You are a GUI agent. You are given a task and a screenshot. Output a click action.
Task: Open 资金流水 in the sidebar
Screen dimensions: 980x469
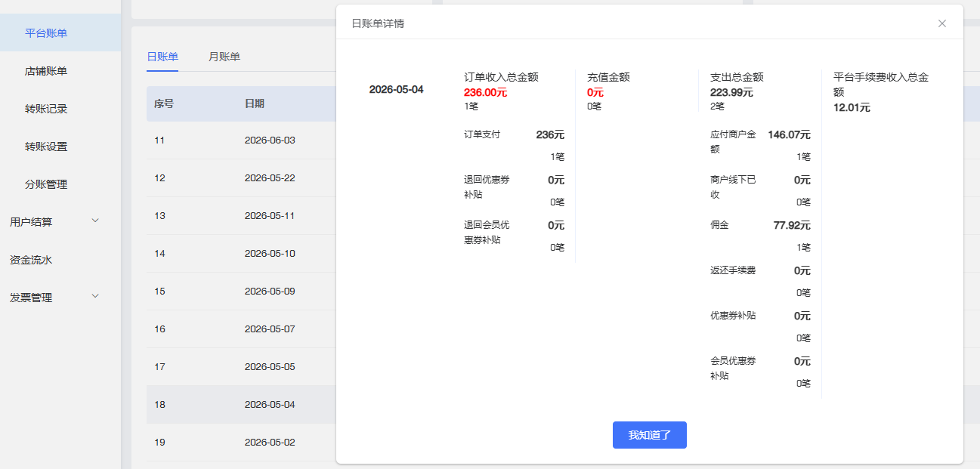[x=60, y=259]
